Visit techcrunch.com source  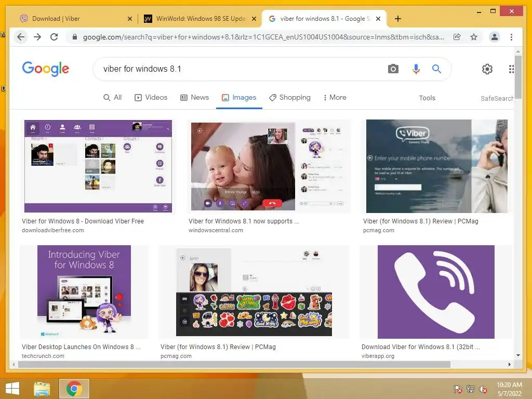click(43, 356)
